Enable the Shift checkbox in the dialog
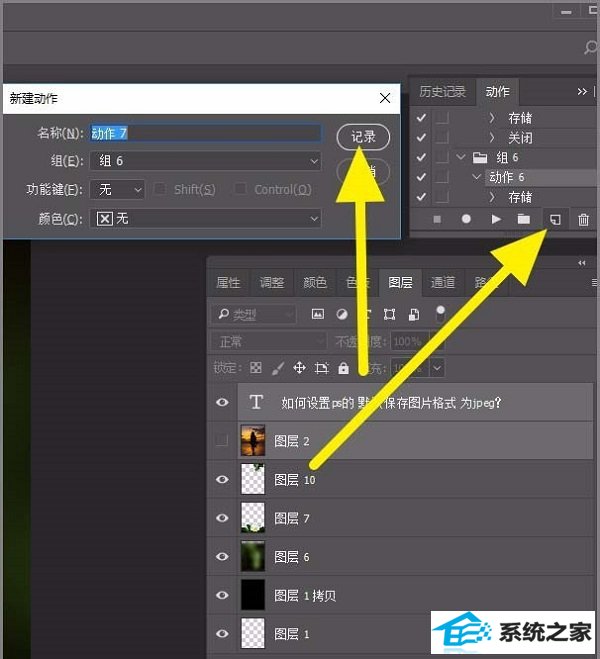The image size is (600, 659). coord(161,189)
